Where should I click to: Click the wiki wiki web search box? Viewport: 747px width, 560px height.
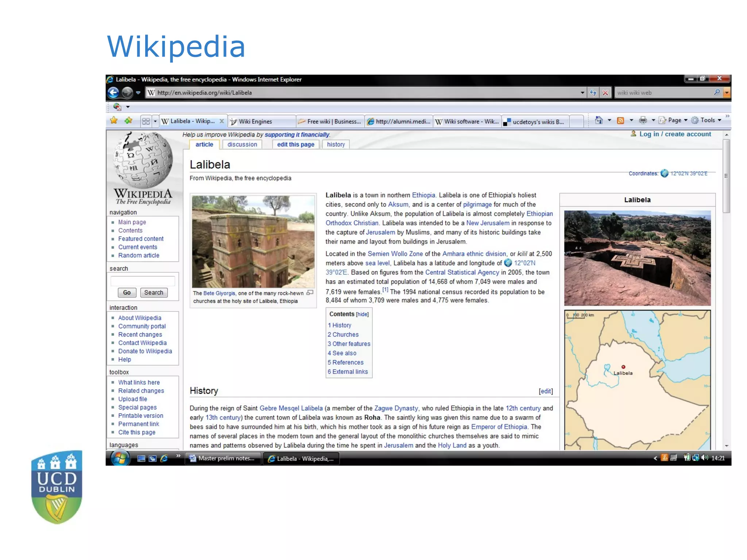[x=663, y=93]
